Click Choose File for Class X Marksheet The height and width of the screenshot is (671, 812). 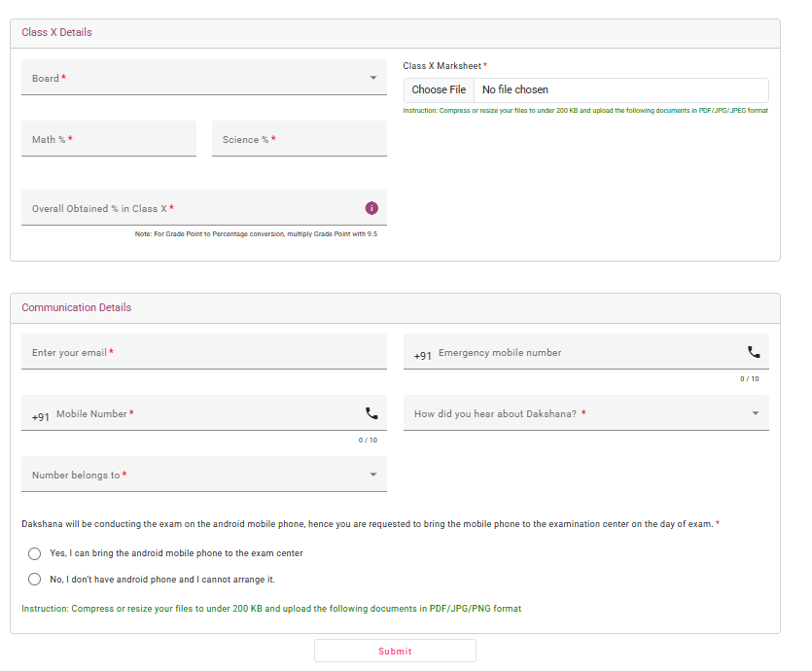(x=439, y=90)
